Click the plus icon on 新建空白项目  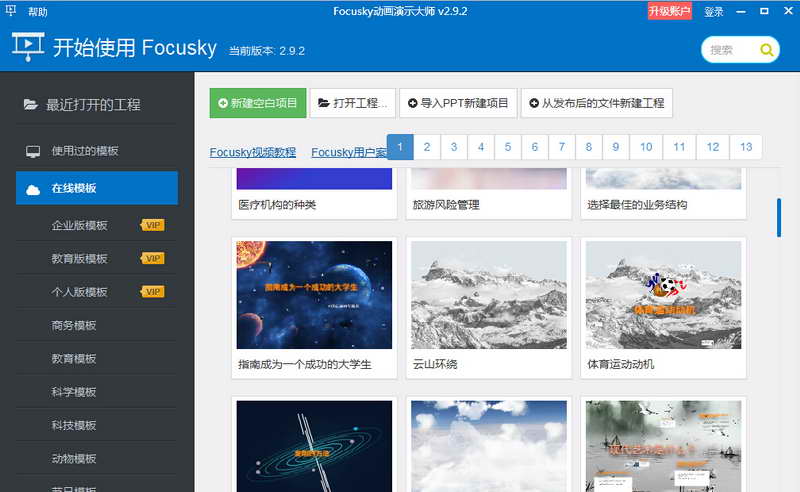(x=223, y=103)
